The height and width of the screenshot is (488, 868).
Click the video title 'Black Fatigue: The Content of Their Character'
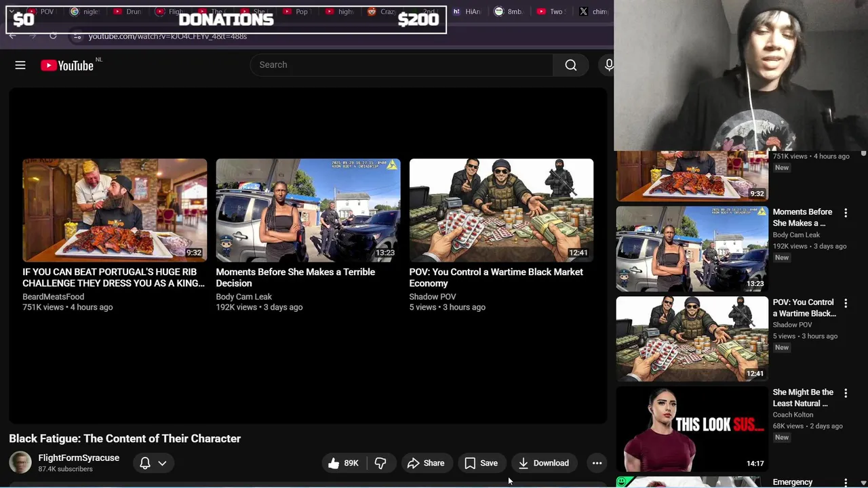125,439
